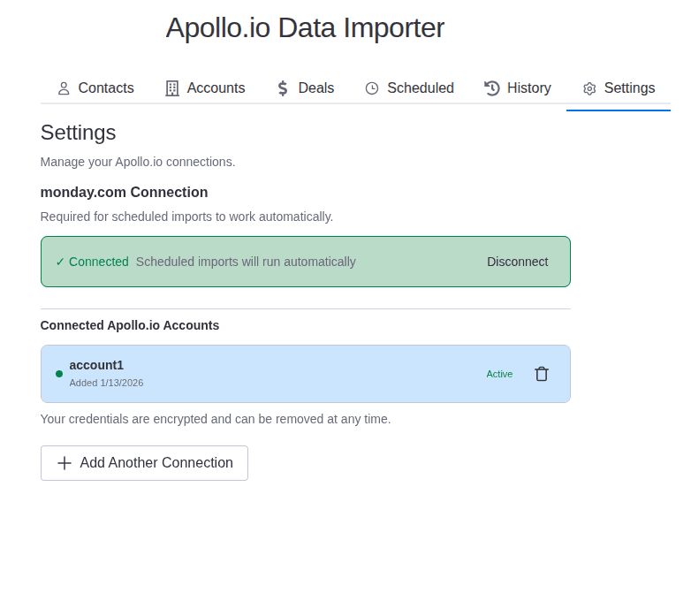Click 'Manage your Apollo.io connections.' text
This screenshot has height=616, width=691.
coord(138,162)
